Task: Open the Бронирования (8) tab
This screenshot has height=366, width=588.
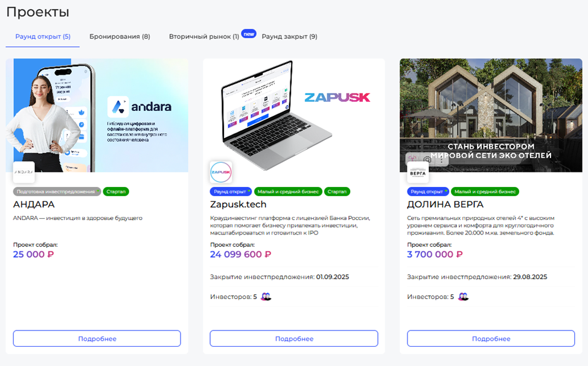Action: click(120, 36)
